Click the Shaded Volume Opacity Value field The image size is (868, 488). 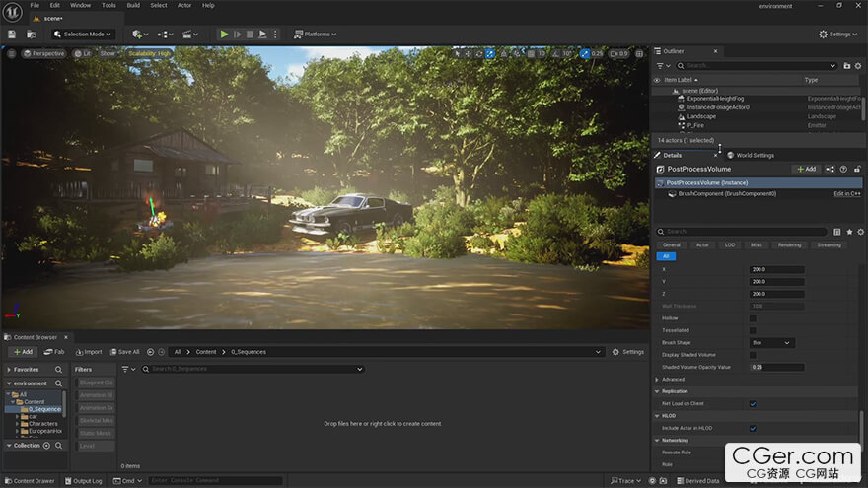(x=776, y=367)
